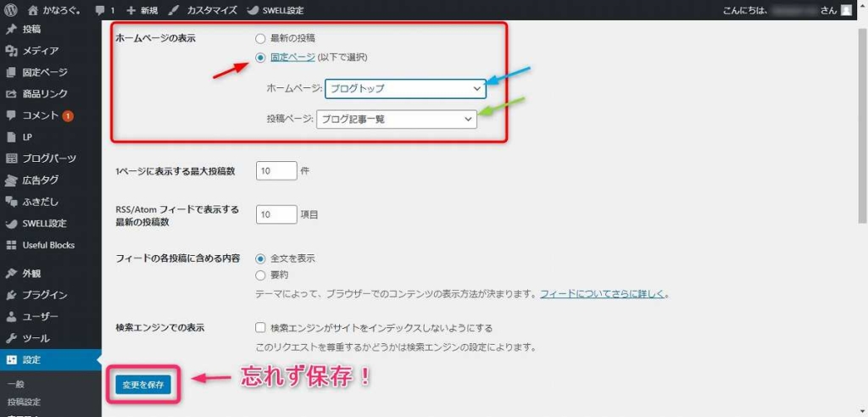Open the 投稿設定 submenu item
This screenshot has height=417, width=868.
(x=24, y=402)
